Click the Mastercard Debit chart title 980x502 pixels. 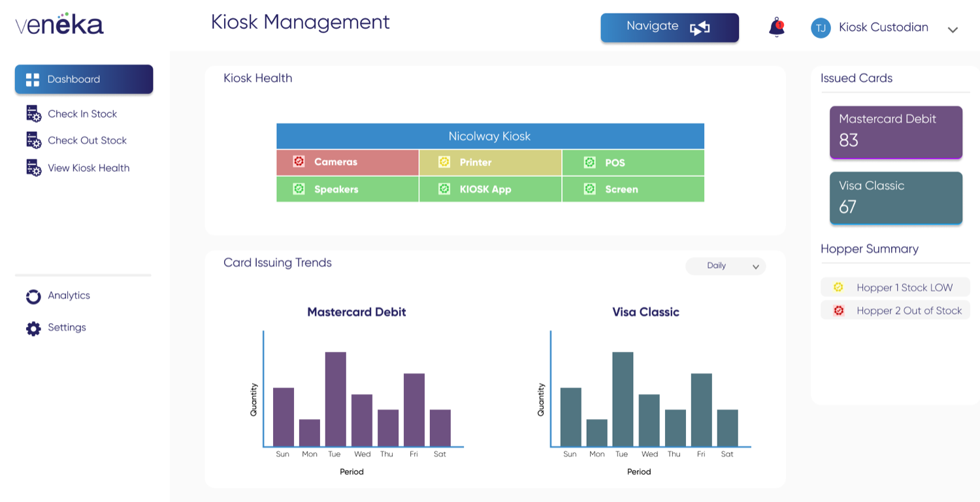357,312
